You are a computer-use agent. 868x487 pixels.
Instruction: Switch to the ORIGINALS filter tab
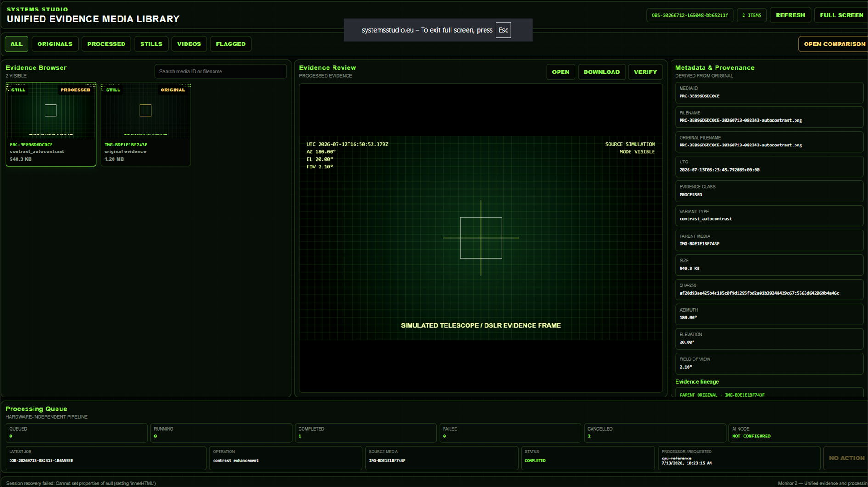coord(55,44)
